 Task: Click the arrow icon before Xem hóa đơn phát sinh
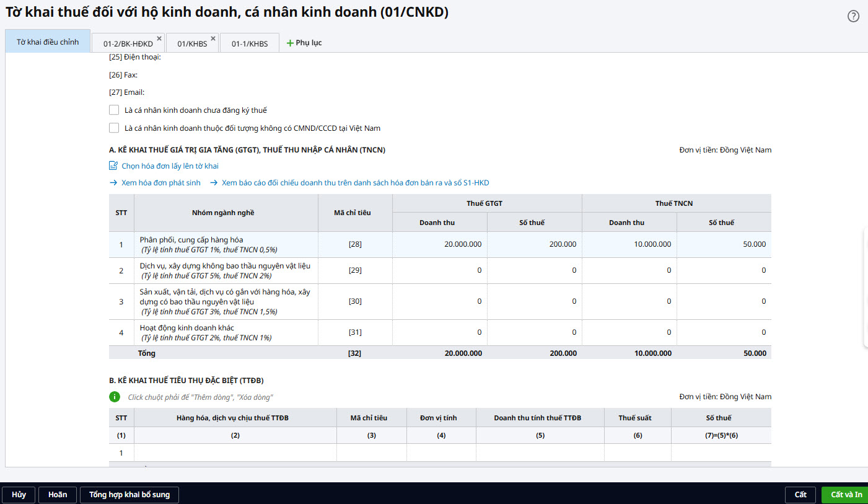point(113,183)
